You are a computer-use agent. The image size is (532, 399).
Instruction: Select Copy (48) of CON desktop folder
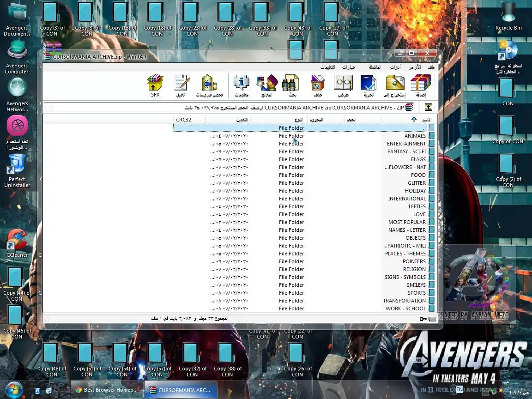pos(52,360)
